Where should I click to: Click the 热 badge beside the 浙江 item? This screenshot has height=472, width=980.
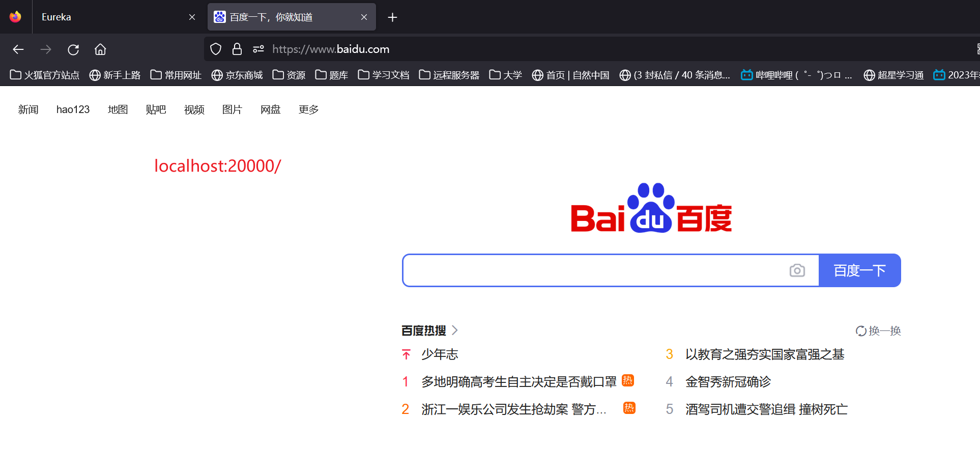(x=629, y=408)
